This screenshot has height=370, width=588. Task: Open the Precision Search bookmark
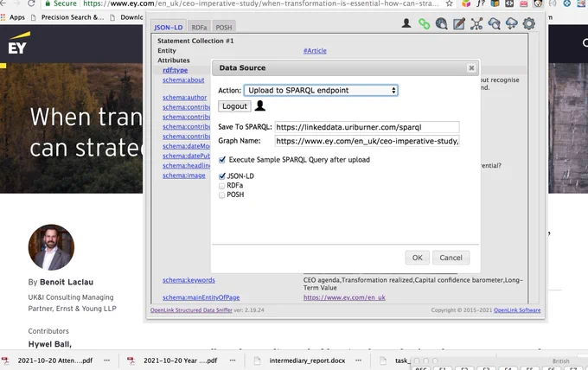click(67, 17)
